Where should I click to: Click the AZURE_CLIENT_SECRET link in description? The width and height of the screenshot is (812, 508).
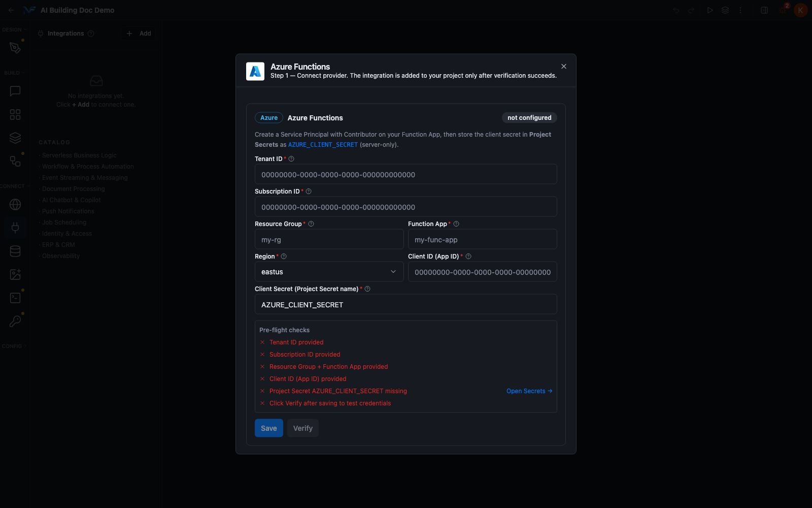(x=323, y=145)
